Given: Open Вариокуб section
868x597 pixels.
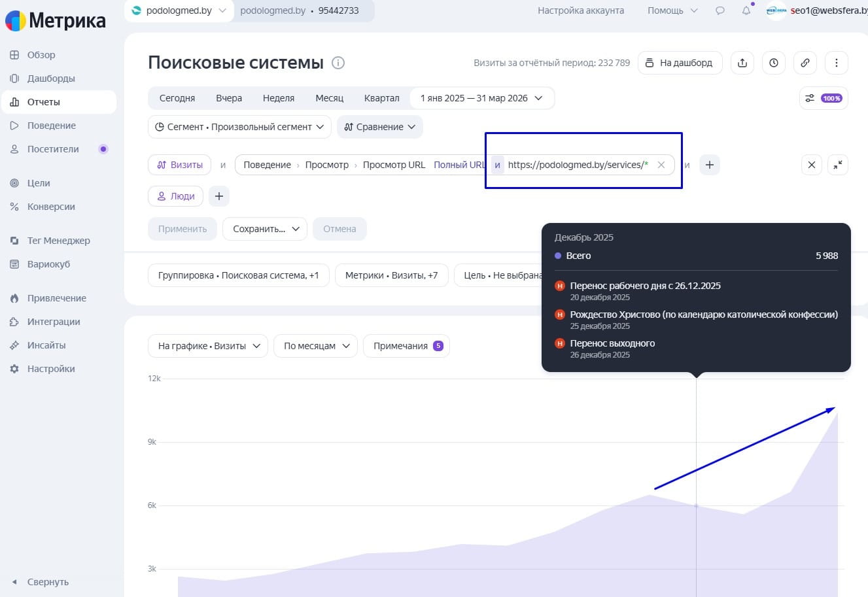Looking at the screenshot, I should click(48, 264).
